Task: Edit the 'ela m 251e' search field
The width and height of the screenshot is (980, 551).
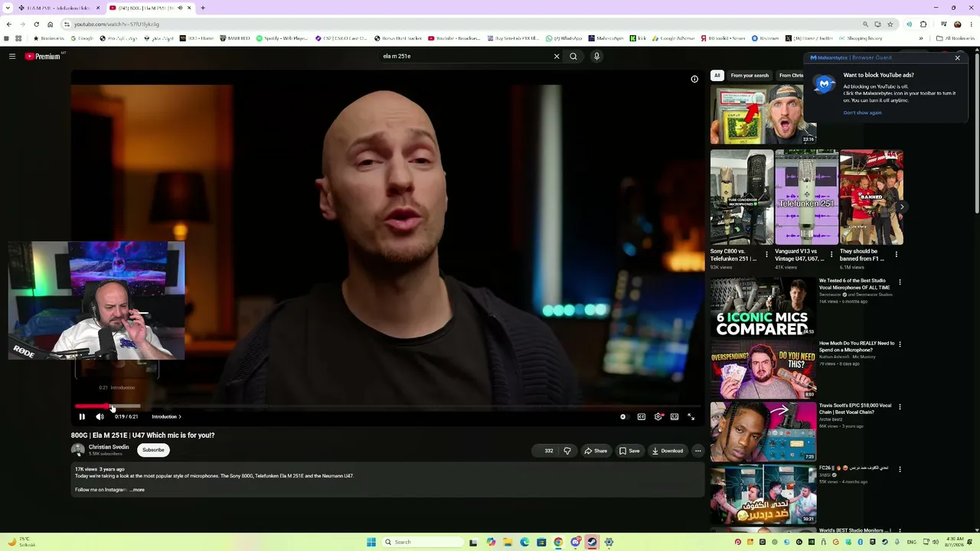Action: (x=464, y=56)
